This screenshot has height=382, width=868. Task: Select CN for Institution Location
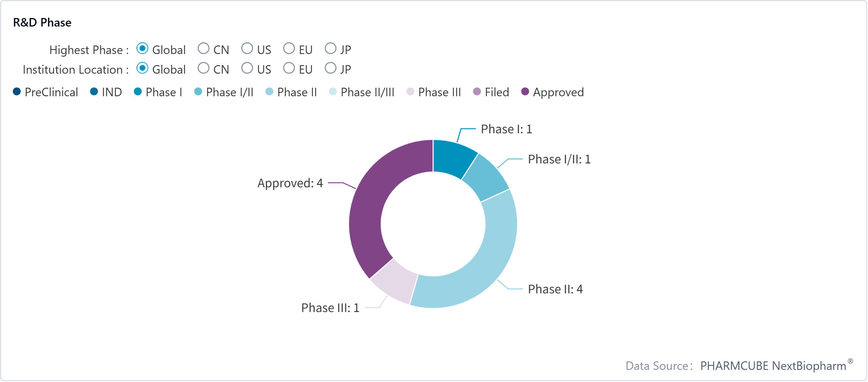point(203,68)
